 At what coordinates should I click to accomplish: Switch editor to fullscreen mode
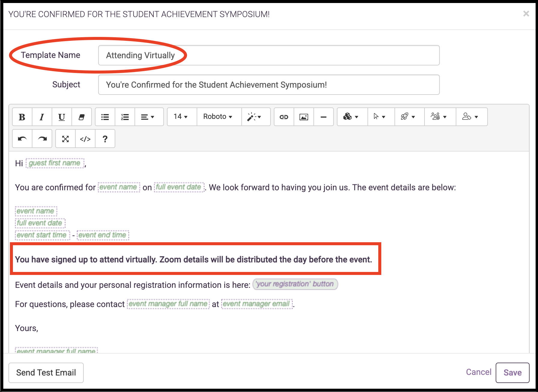[65, 139]
